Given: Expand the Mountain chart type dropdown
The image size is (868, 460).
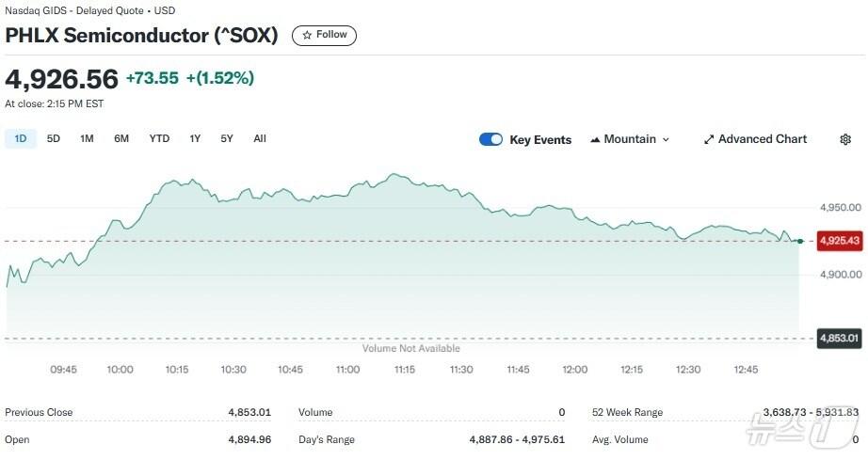Looking at the screenshot, I should tap(666, 139).
